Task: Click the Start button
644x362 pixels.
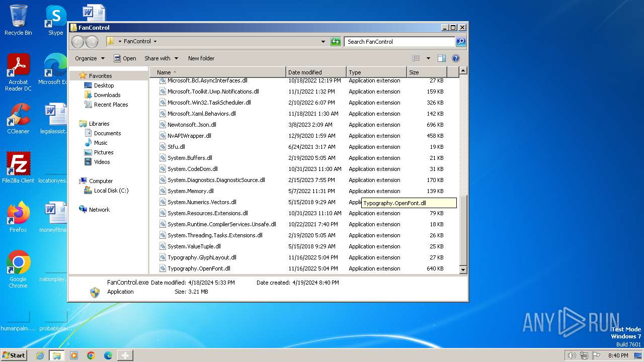Action: tap(14, 355)
